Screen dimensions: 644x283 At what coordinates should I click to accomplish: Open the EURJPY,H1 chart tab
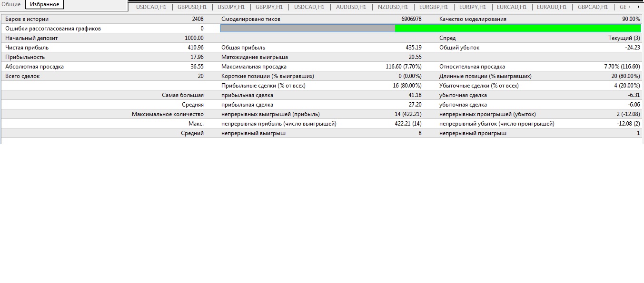(473, 7)
